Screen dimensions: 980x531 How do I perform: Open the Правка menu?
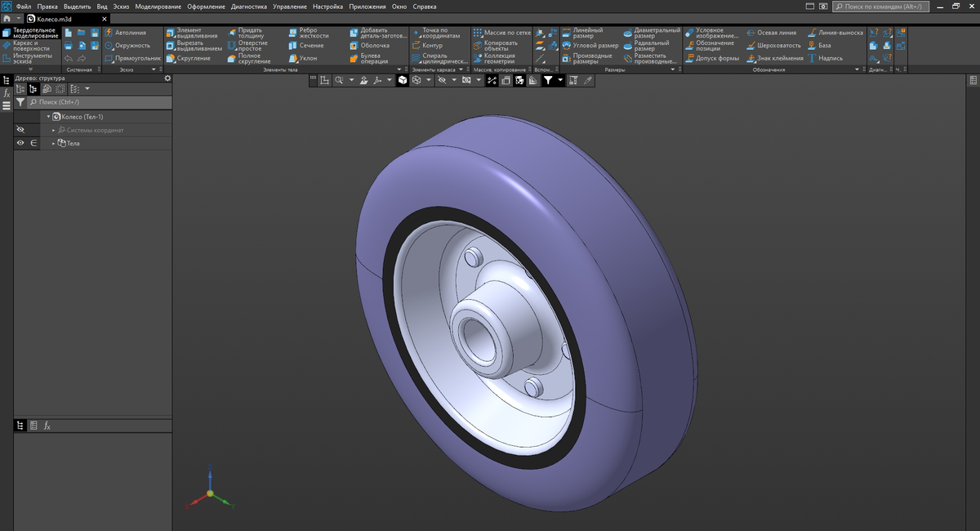tap(47, 6)
